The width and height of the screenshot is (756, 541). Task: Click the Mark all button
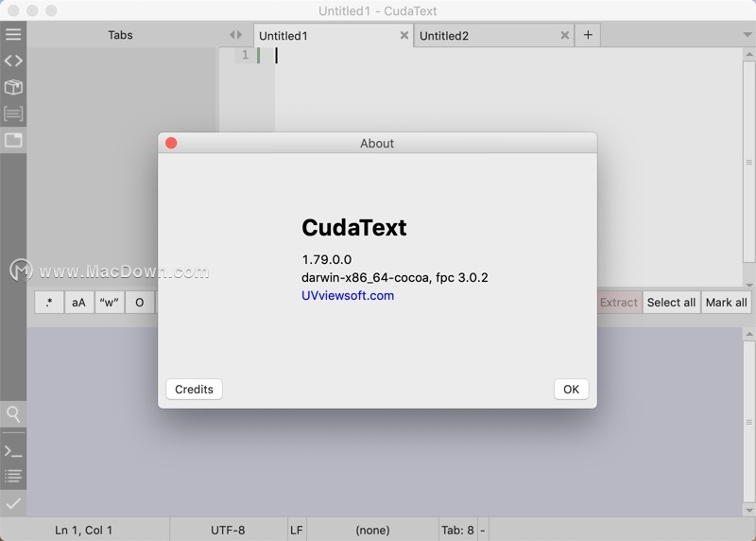pos(726,303)
